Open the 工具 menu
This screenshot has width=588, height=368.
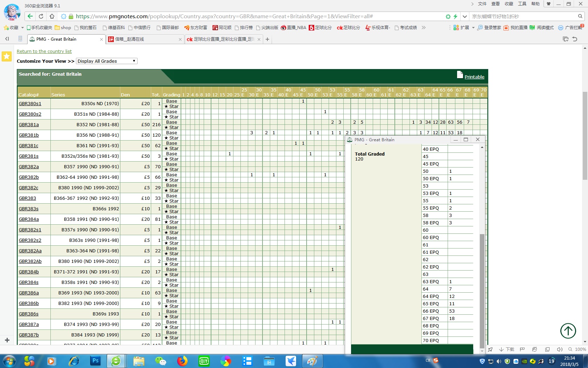522,4
